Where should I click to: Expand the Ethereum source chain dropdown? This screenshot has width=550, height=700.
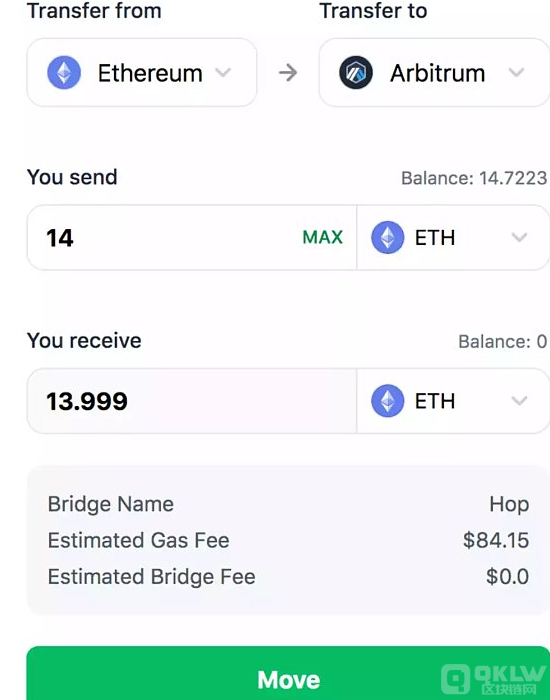[x=223, y=72]
